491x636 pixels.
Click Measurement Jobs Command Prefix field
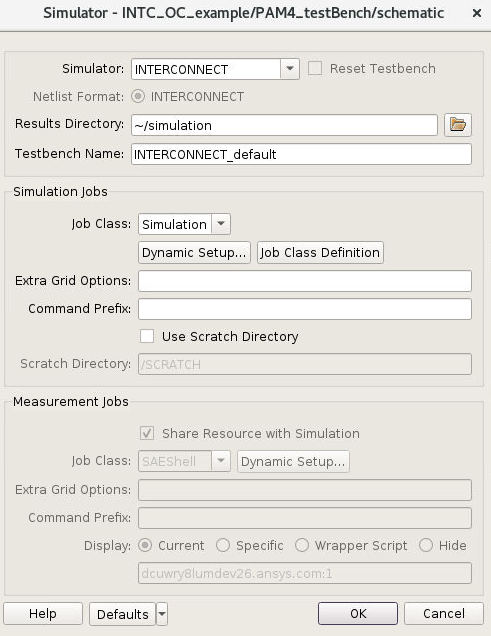[305, 518]
